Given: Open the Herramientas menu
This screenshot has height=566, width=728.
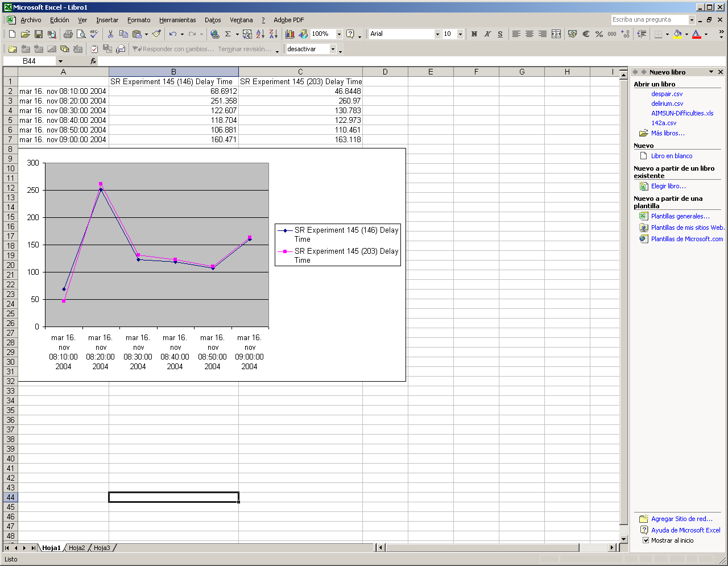Looking at the screenshot, I should coord(177,20).
